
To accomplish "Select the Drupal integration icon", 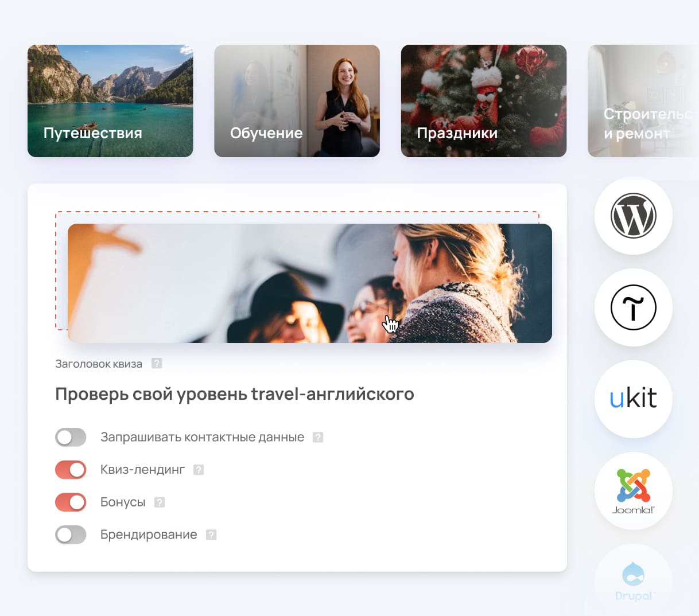I will pos(633,579).
